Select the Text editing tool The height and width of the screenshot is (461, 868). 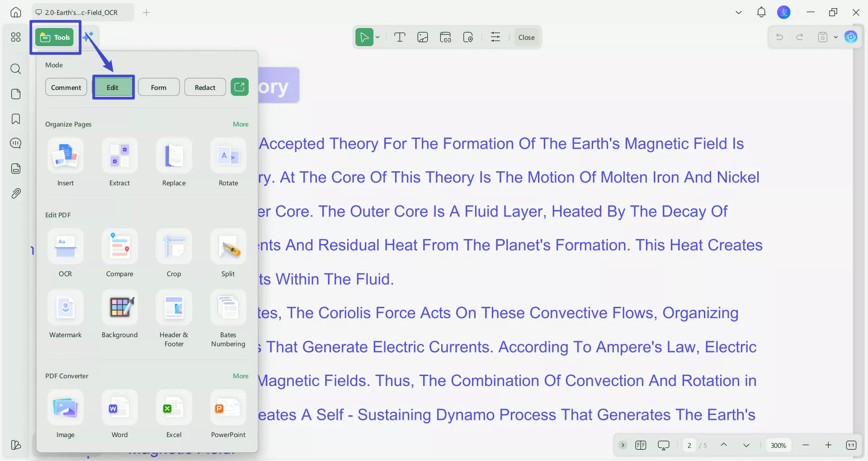pos(400,37)
